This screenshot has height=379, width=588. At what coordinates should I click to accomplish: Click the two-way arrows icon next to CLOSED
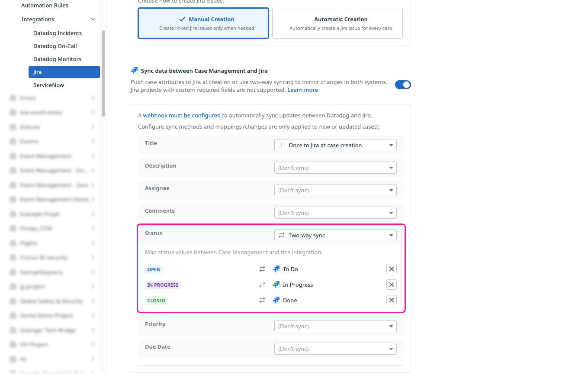tap(262, 301)
